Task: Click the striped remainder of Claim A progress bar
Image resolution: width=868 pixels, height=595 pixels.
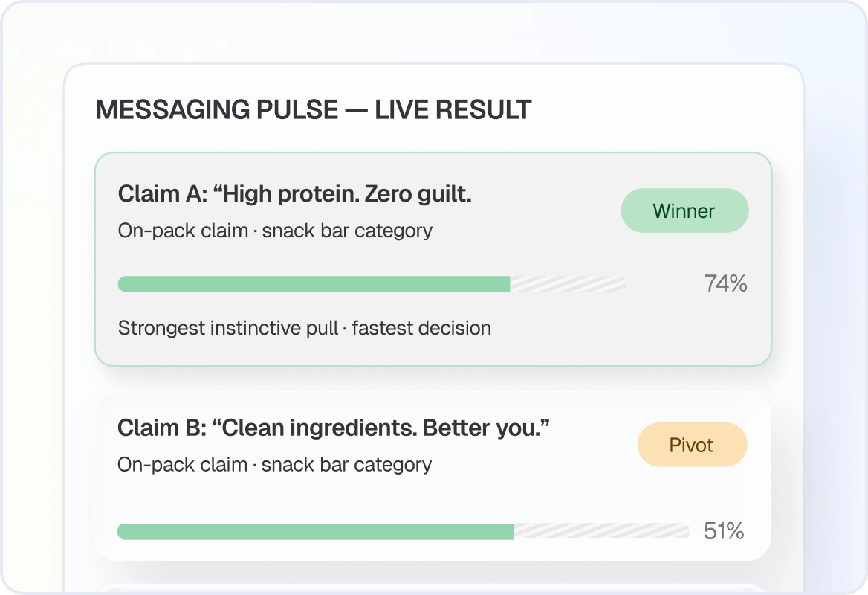Action: point(568,283)
